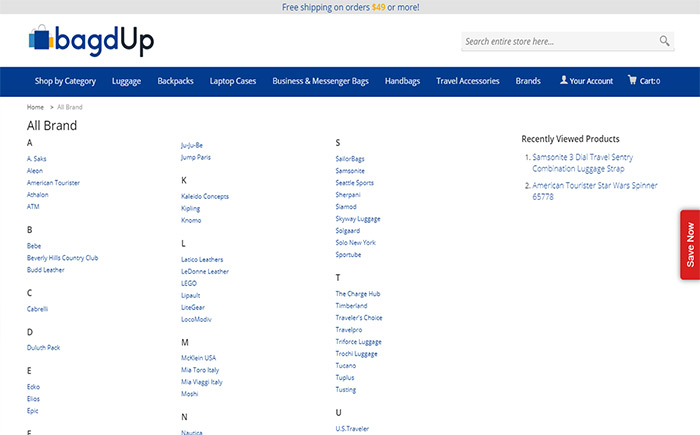The height and width of the screenshot is (435, 700).
Task: Open the Aleon brand
Action: (x=35, y=171)
